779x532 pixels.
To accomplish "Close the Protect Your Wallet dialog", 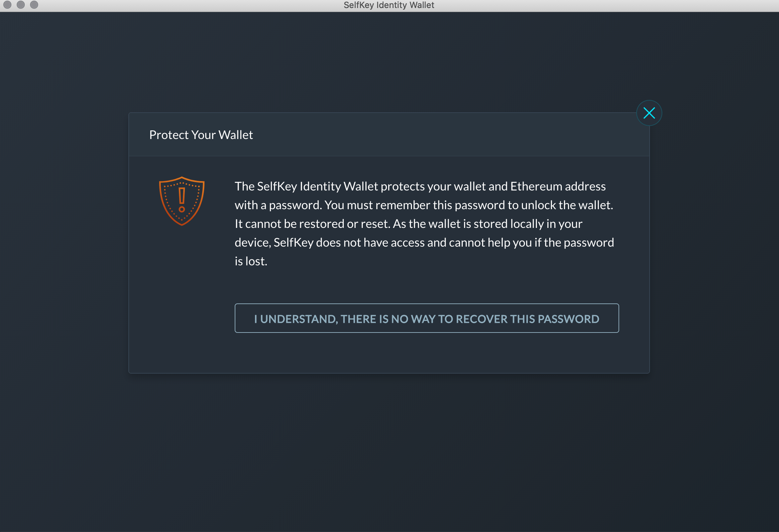I will [x=649, y=113].
